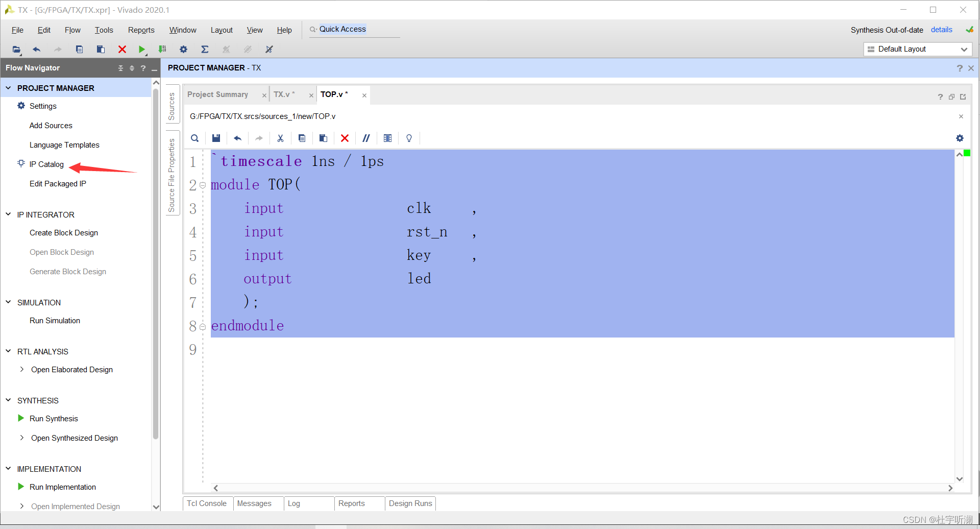Click Flow Navigator scroll down arrow
This screenshot has width=980, height=529.
click(156, 507)
